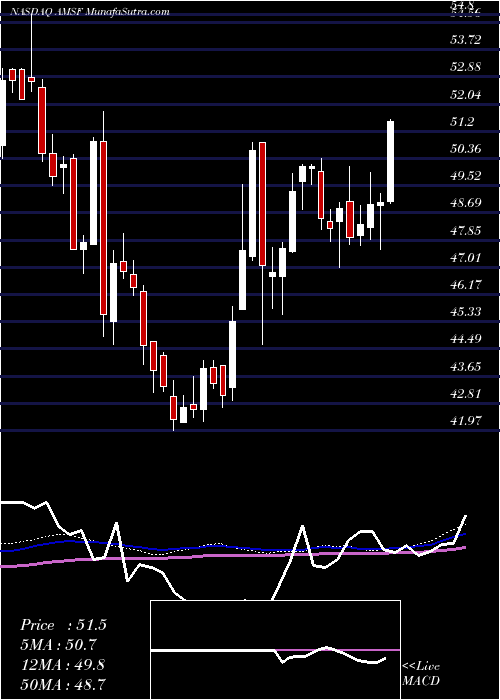
Task: Click the 41.97 price axis label
Action: point(466,420)
